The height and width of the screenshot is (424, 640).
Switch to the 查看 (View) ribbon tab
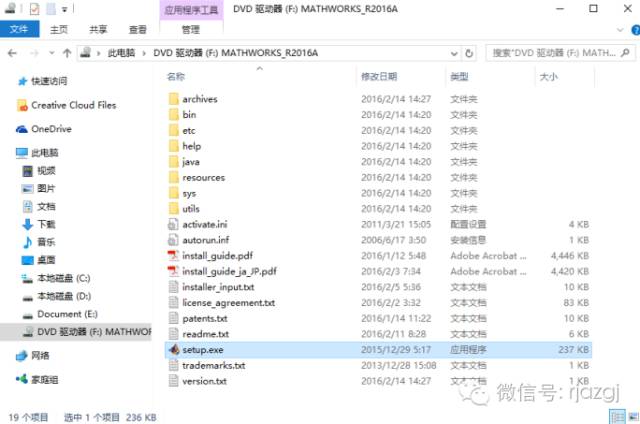(x=137, y=30)
